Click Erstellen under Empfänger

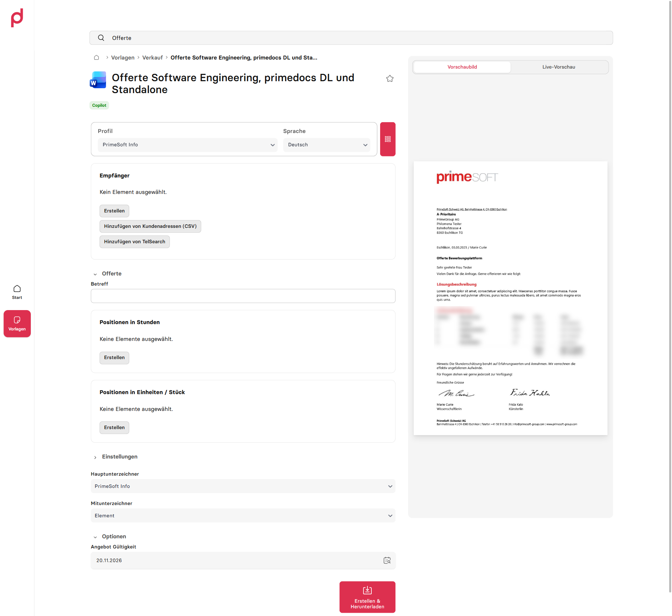coord(114,211)
